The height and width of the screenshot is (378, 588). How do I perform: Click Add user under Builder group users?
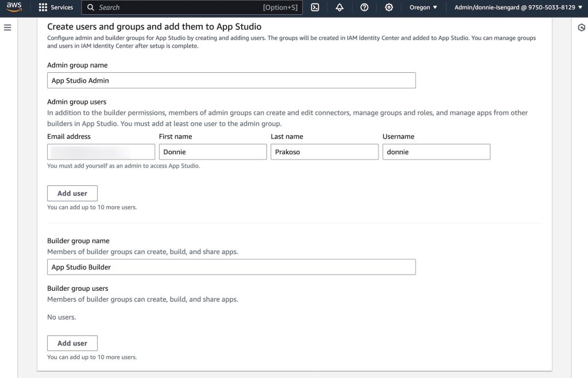coord(72,343)
